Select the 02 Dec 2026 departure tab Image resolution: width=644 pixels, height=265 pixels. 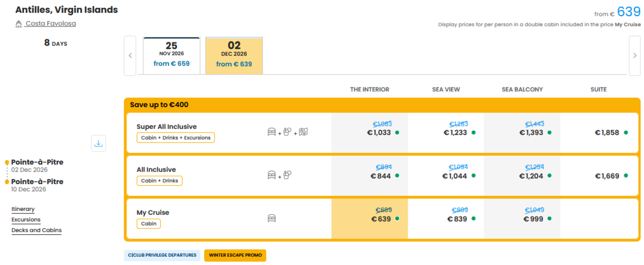click(234, 56)
